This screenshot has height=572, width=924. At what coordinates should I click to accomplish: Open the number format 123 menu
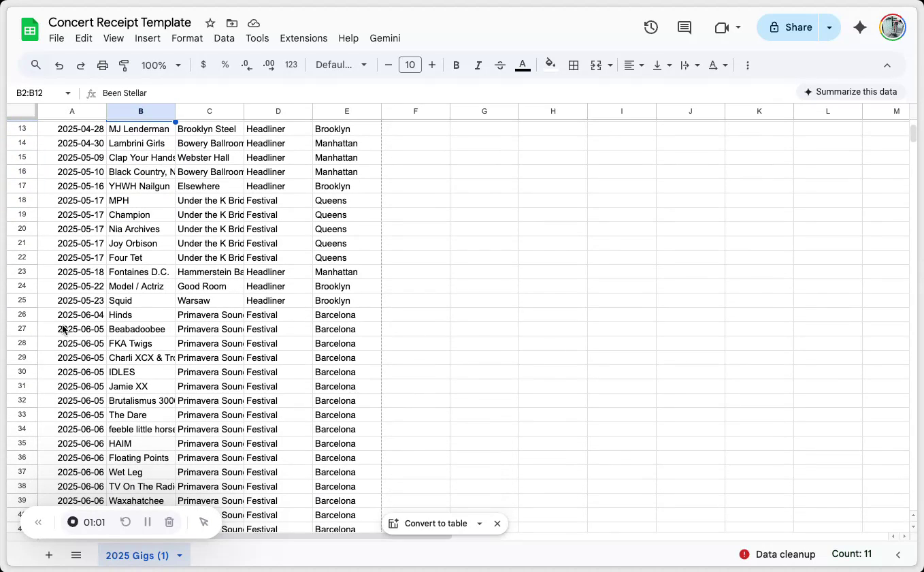pyautogui.click(x=291, y=65)
